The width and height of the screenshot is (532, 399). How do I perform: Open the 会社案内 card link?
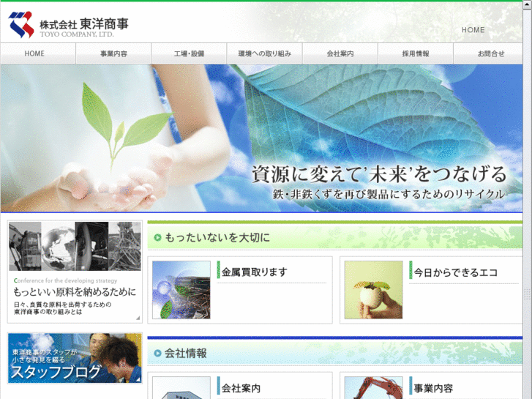click(241, 388)
